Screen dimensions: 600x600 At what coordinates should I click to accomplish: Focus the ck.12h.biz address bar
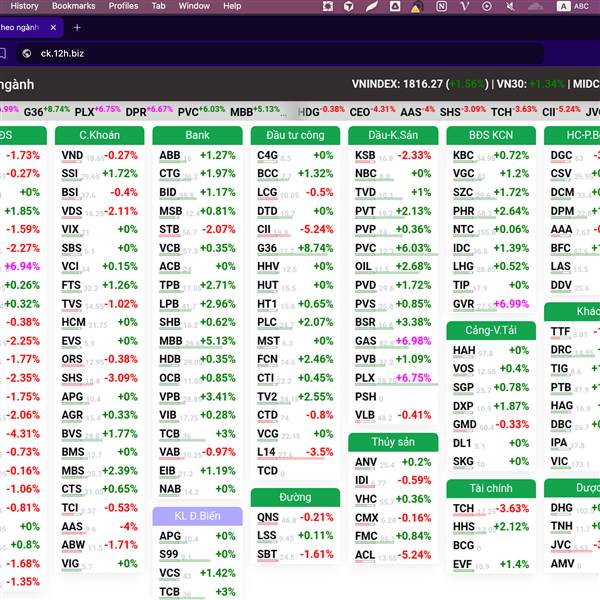(x=279, y=53)
